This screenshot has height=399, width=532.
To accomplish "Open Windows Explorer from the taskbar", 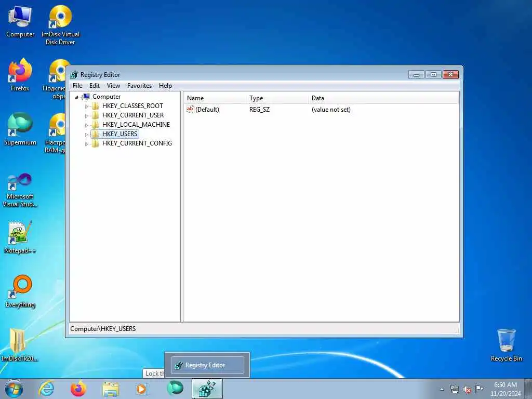I will [x=111, y=389].
